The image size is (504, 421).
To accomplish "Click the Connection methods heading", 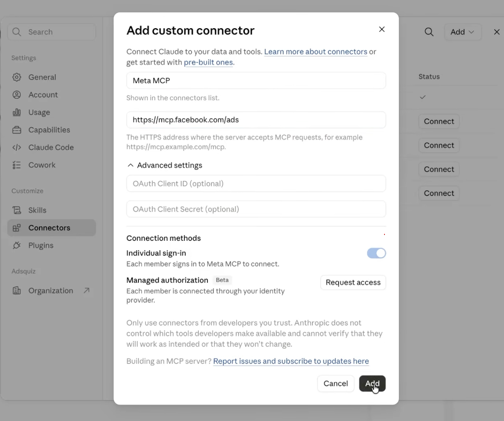I will coord(164,238).
